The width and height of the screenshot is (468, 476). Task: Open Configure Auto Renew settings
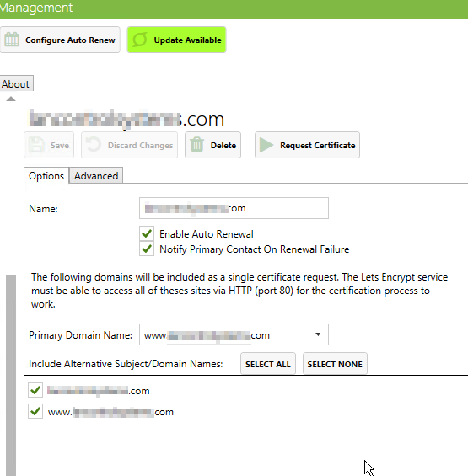[x=60, y=40]
